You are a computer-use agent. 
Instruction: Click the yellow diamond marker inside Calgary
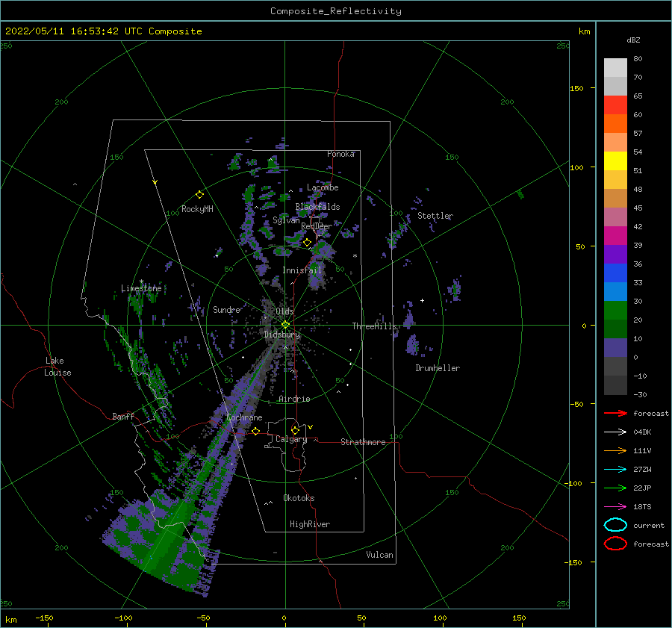click(x=295, y=430)
